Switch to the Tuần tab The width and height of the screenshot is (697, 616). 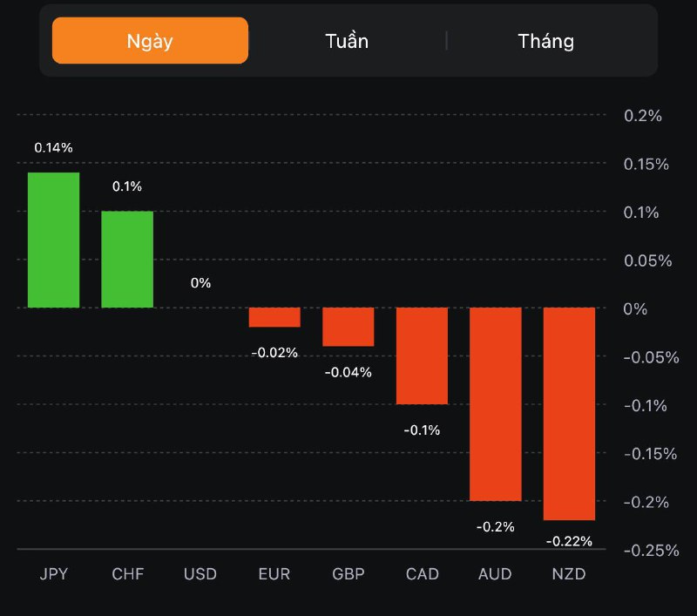tap(347, 41)
